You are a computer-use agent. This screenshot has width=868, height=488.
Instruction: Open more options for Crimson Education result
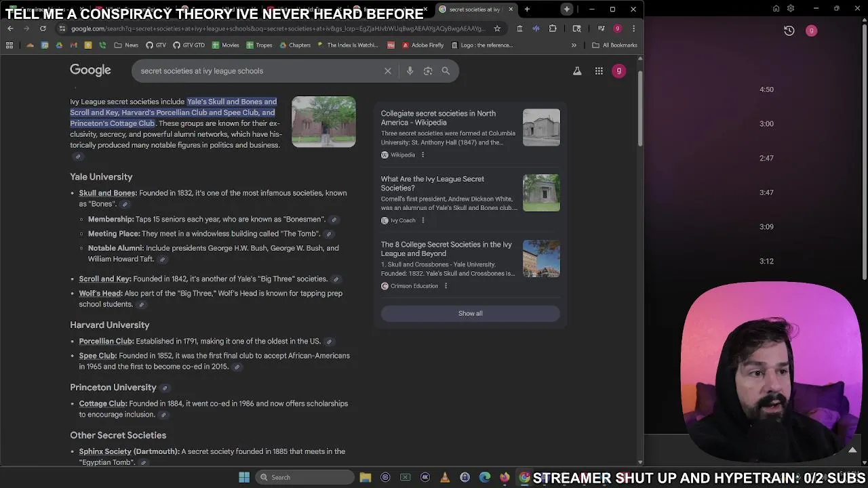(446, 286)
